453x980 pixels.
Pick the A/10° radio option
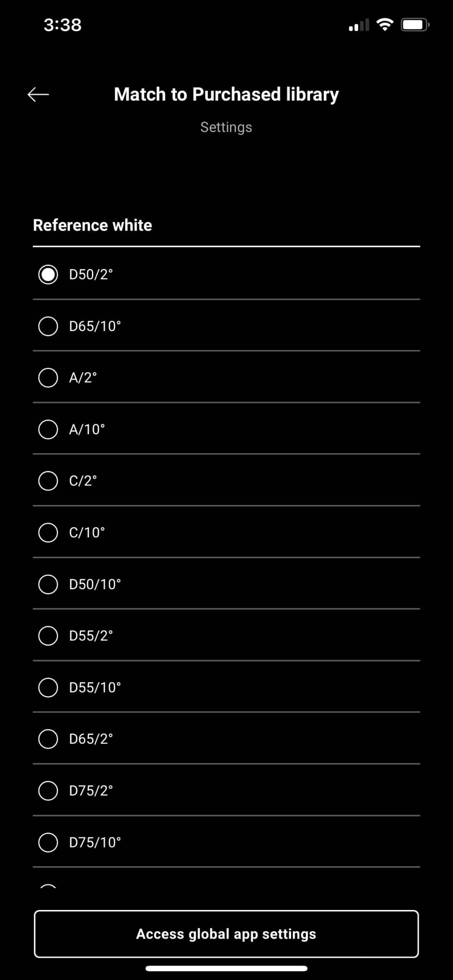point(48,429)
